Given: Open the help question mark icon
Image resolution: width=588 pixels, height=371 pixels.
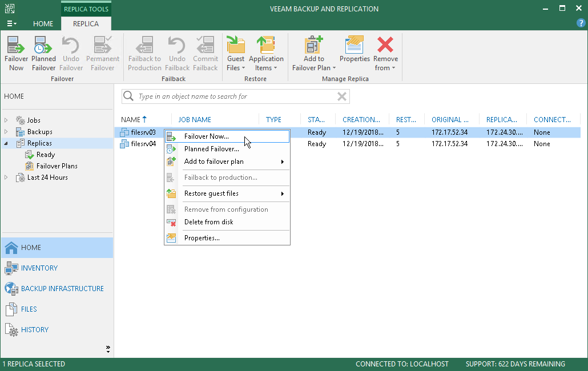Looking at the screenshot, I should point(581,23).
